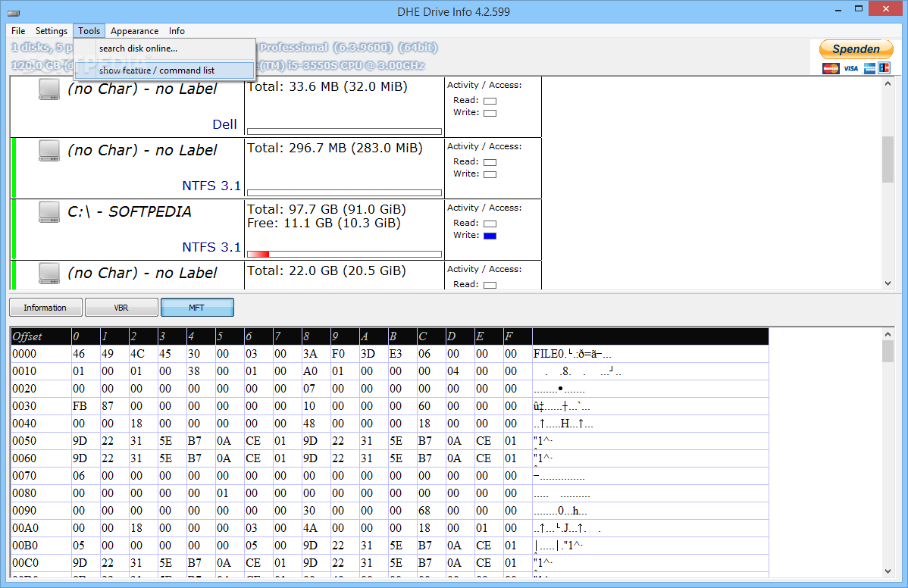Click hex view scrollbar down arrow
This screenshot has height=588, width=908.
888,571
